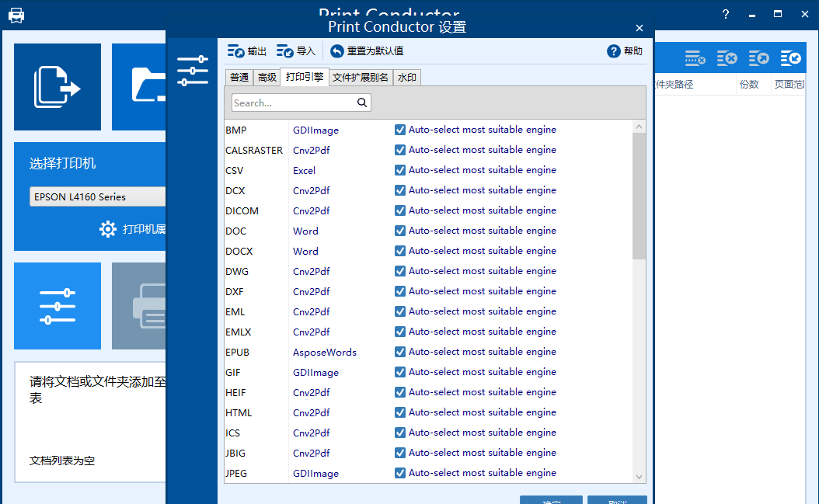Toggle auto-select engine checkbox for DWG
Image resolution: width=819 pixels, height=504 pixels.
[x=400, y=271]
